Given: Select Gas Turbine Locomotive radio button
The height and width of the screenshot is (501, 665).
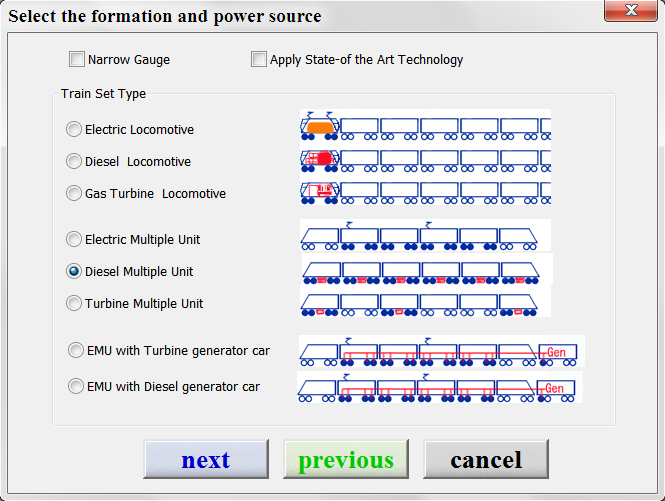Looking at the screenshot, I should click(x=74, y=193).
